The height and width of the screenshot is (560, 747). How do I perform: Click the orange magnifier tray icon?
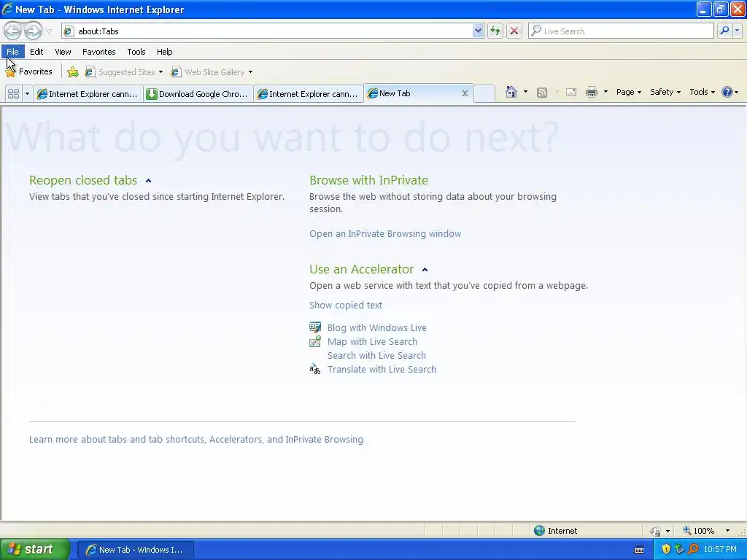(x=693, y=549)
